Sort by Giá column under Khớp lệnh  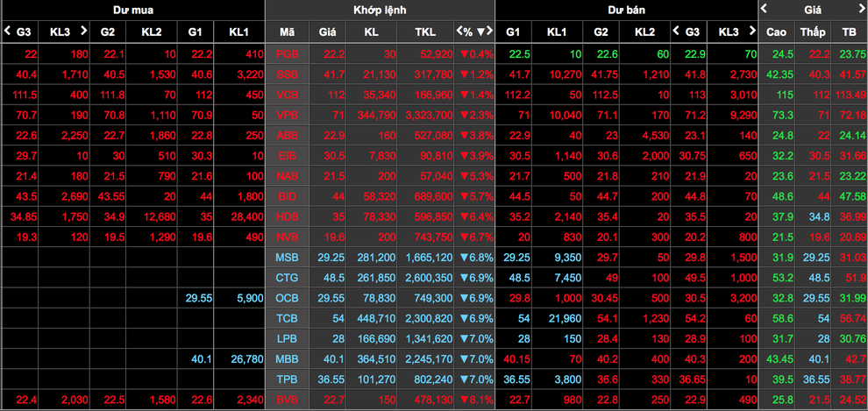(327, 32)
